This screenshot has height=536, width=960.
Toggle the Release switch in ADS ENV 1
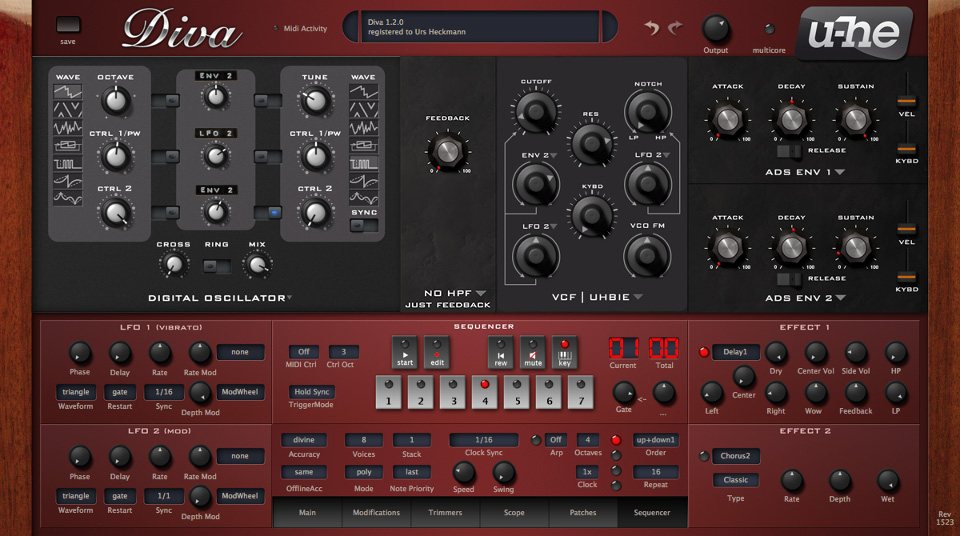(x=789, y=151)
